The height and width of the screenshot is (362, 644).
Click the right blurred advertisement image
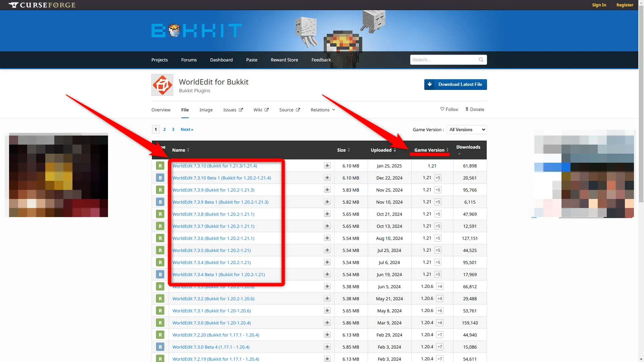(584, 174)
